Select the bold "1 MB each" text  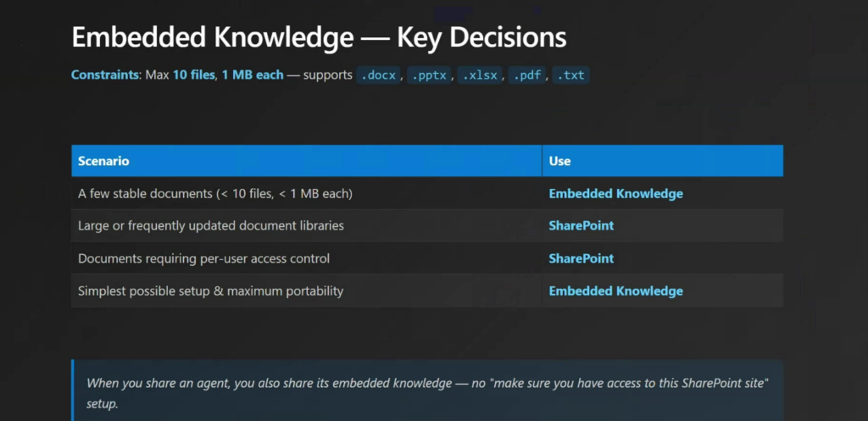tap(253, 75)
